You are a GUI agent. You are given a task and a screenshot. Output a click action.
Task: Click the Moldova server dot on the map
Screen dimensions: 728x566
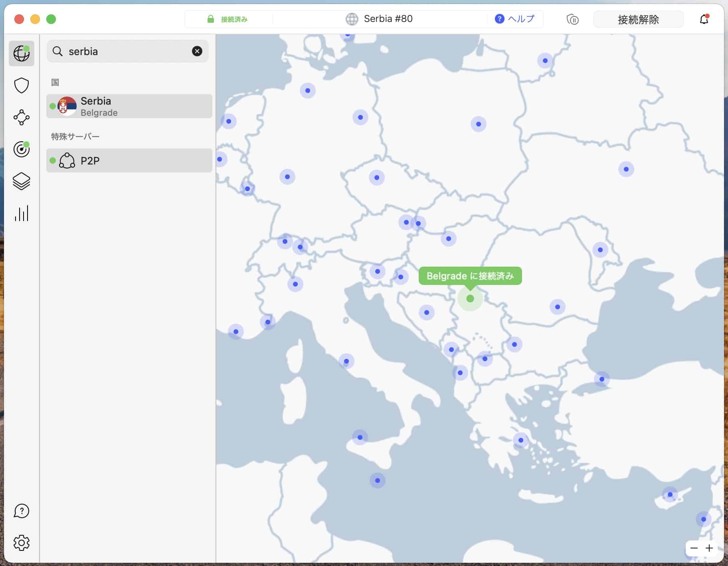tap(600, 250)
